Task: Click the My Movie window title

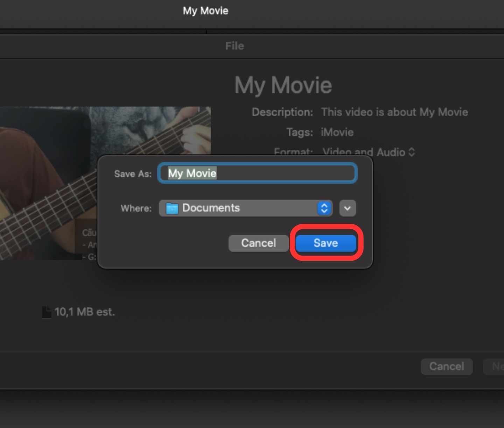Action: [x=205, y=11]
